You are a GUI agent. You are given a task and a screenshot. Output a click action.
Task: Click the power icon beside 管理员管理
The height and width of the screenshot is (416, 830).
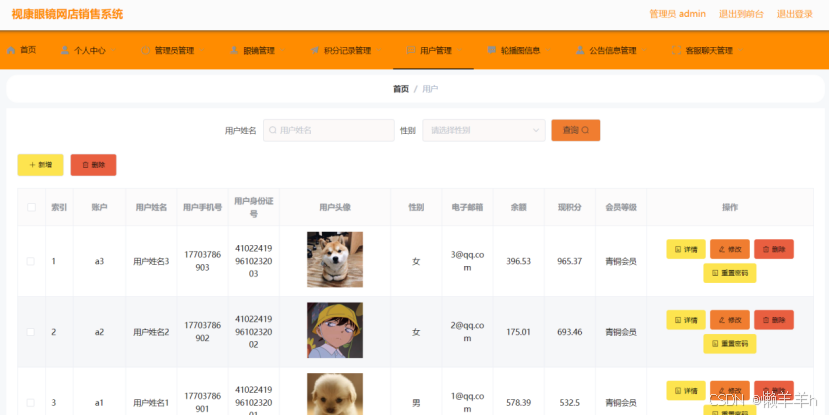[x=146, y=50]
